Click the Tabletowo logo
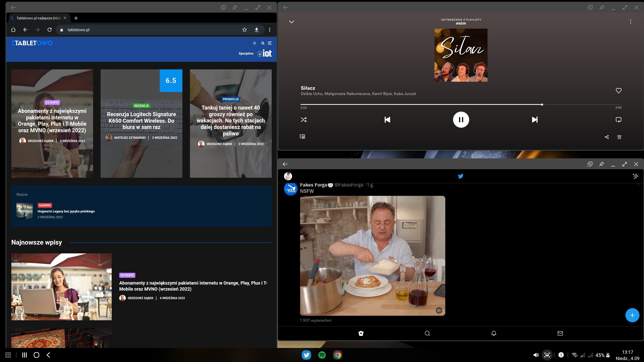Screen dimensions: 644x362 coord(32,43)
